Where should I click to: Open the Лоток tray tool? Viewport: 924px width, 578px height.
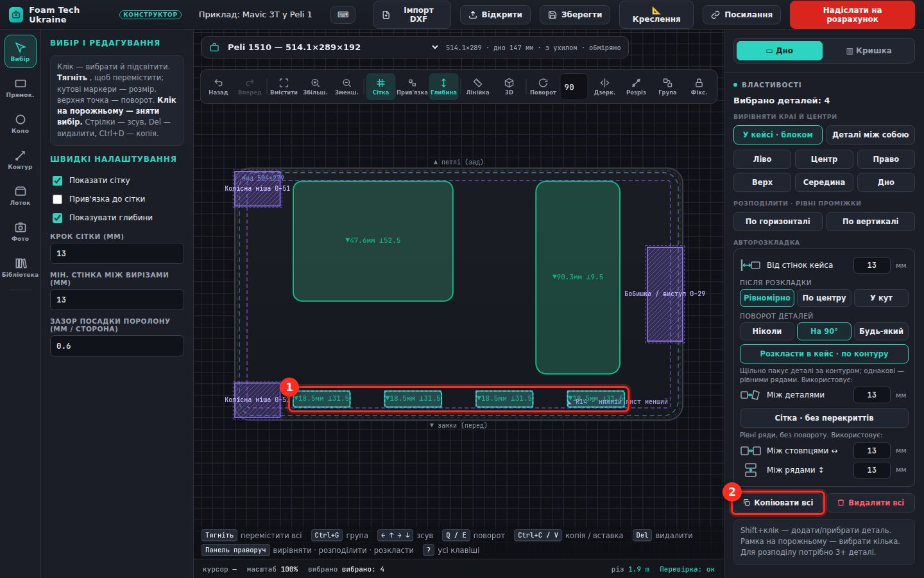[x=20, y=196]
